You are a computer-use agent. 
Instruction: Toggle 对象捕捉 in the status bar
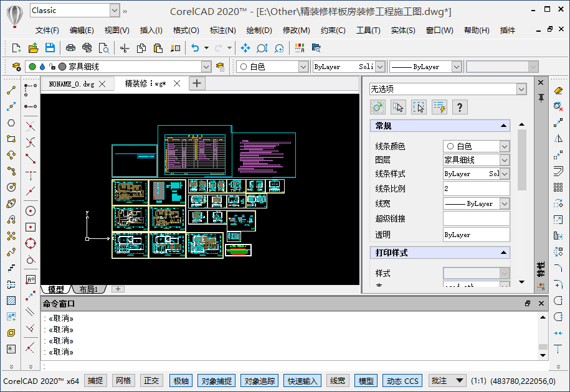pos(216,381)
